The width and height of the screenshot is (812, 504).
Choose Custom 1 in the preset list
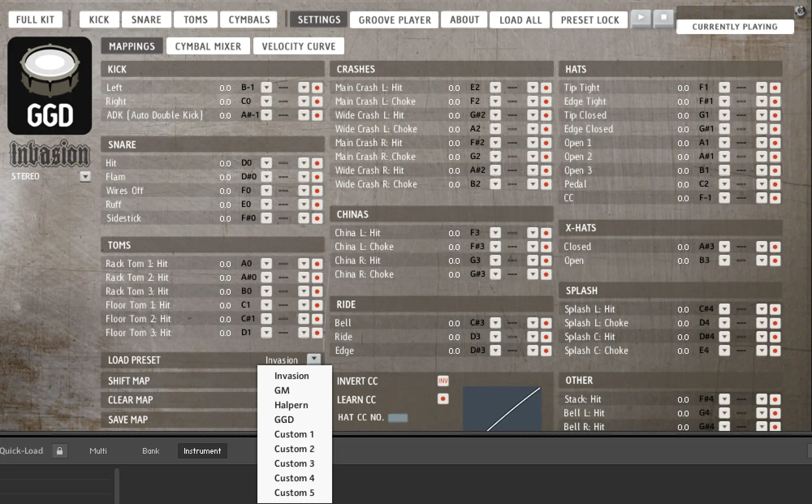coord(295,434)
